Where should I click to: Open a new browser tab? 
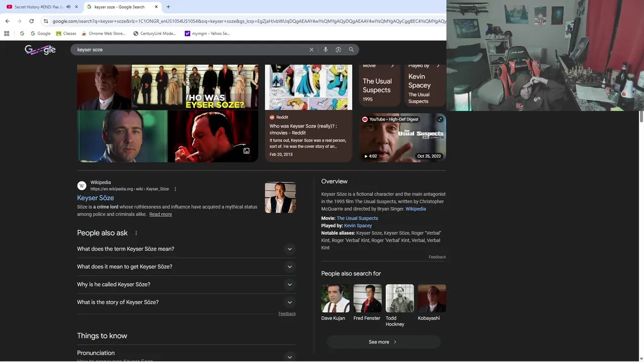coord(168,7)
